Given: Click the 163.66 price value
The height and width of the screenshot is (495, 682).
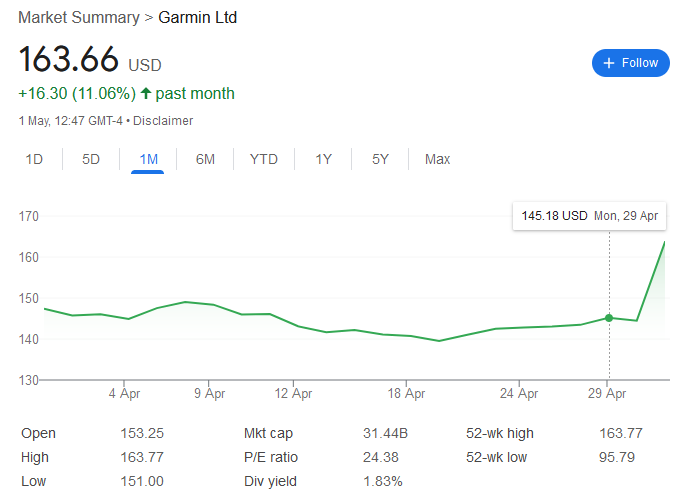Looking at the screenshot, I should pos(69,59).
